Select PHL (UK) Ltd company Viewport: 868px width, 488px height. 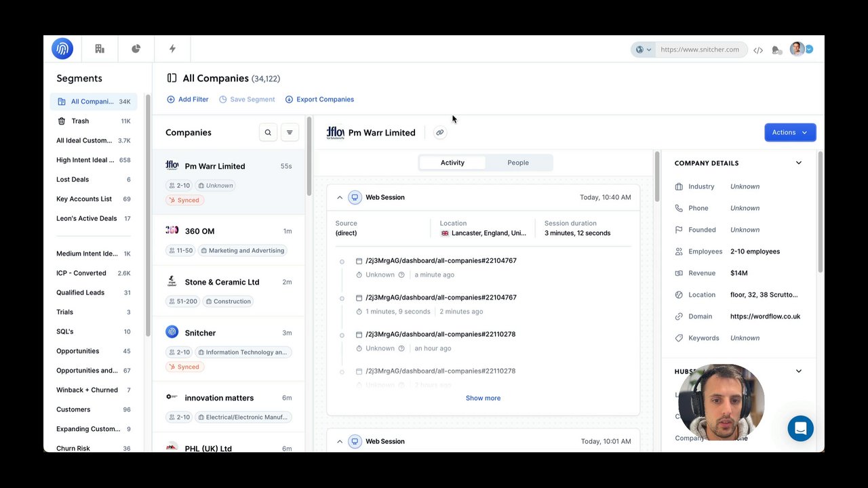click(x=229, y=444)
